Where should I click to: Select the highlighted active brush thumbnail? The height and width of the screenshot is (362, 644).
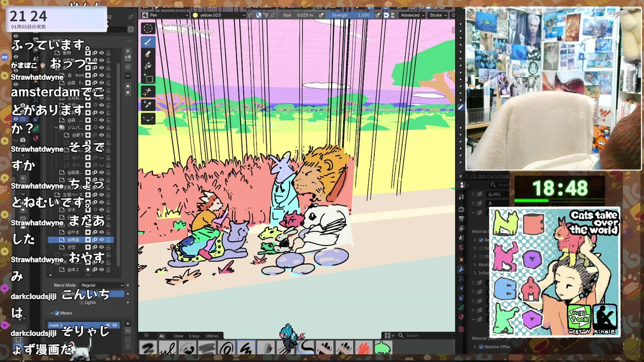[x=246, y=348]
